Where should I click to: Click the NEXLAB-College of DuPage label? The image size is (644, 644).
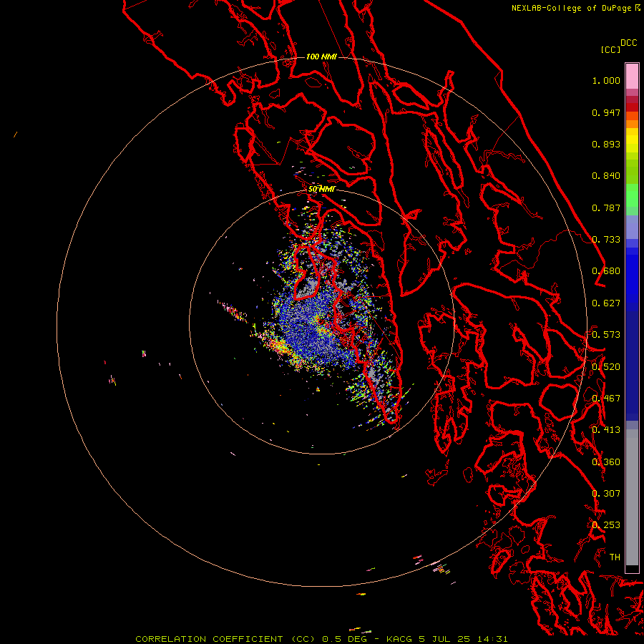[571, 8]
